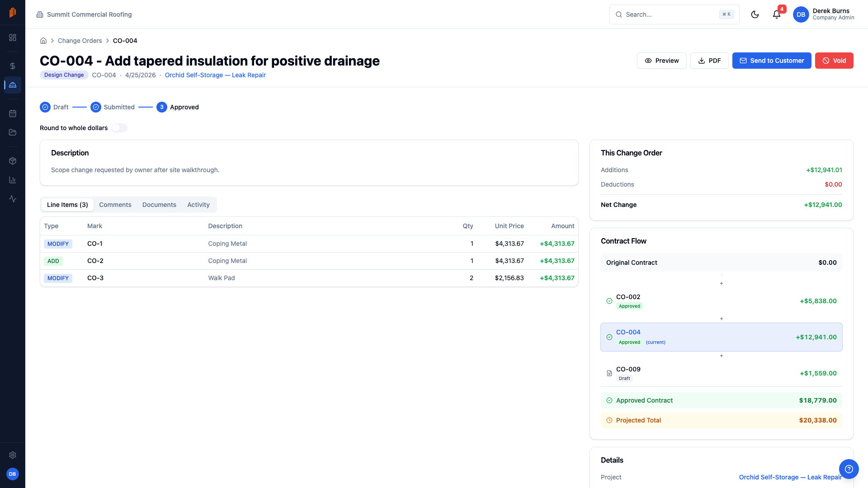Select the CO-1 mark cell

[x=95, y=244]
